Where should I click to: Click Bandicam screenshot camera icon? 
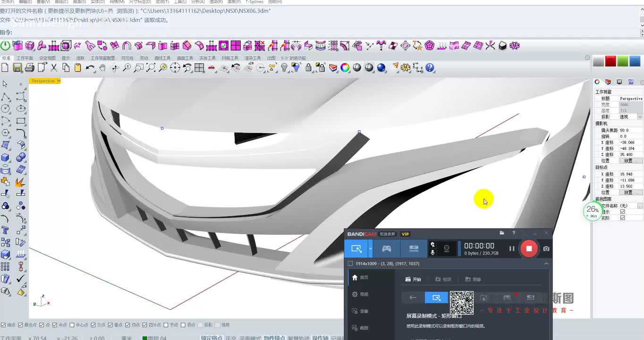546,248
